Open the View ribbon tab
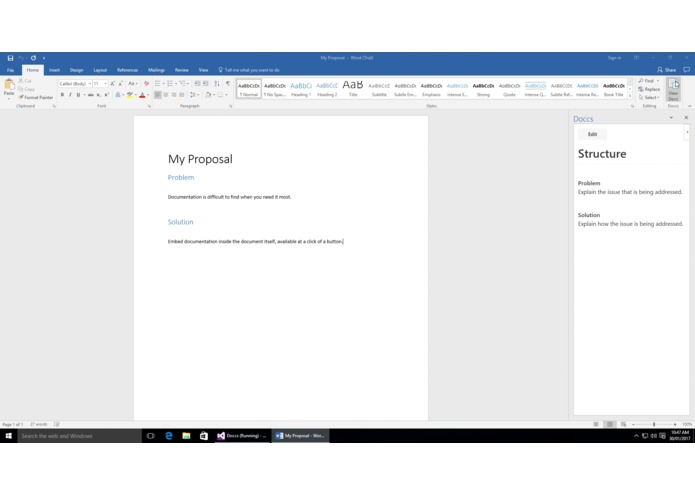Viewport: 695px width, 494px height. coord(203,70)
